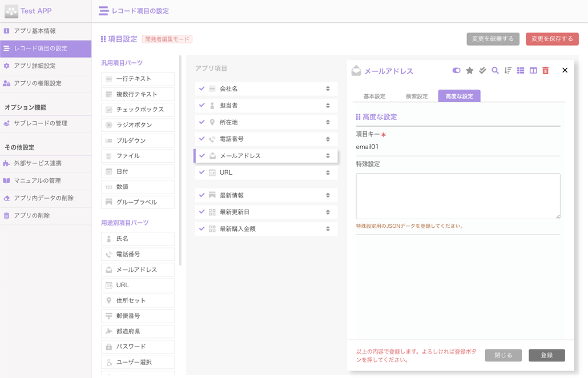Switch to the 検索設定 tab
Image resolution: width=588 pixels, height=378 pixels.
click(x=417, y=96)
